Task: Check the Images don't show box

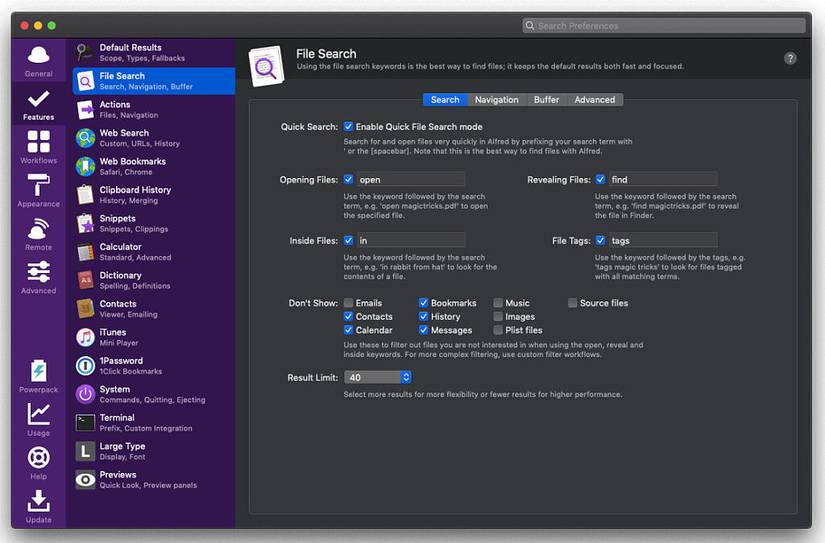Action: [498, 316]
